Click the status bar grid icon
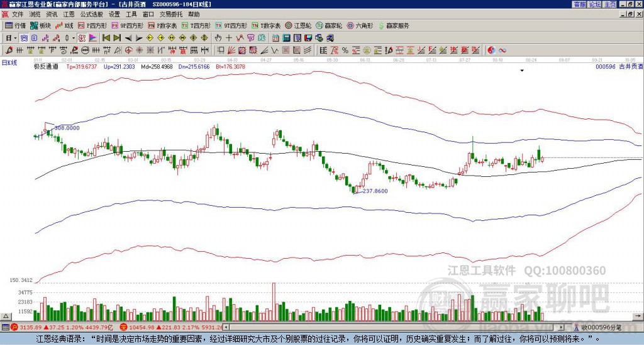The height and width of the screenshot is (345, 644). 5,327
